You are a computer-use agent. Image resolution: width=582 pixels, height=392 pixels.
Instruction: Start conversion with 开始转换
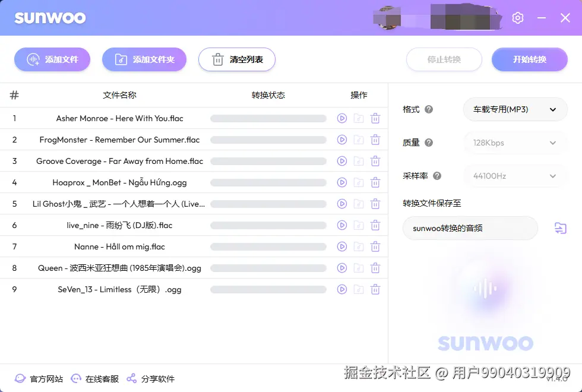(x=530, y=59)
